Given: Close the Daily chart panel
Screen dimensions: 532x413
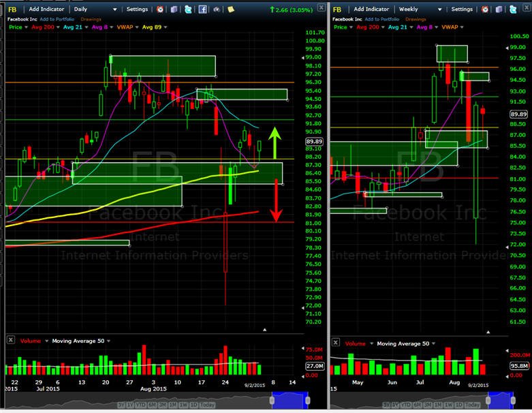Looking at the screenshot, I should (x=322, y=7).
